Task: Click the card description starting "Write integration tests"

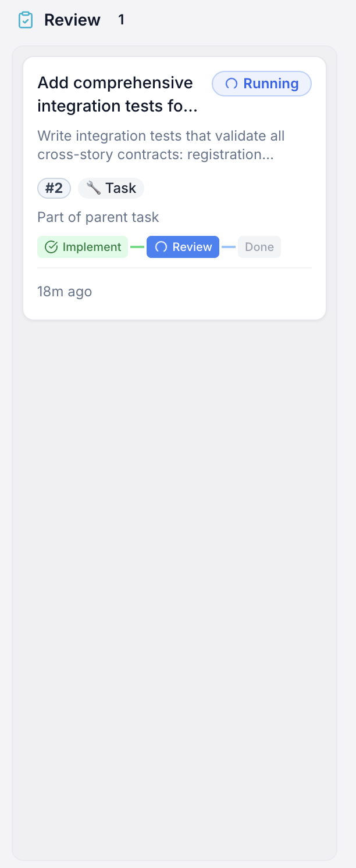Action: 161,145
